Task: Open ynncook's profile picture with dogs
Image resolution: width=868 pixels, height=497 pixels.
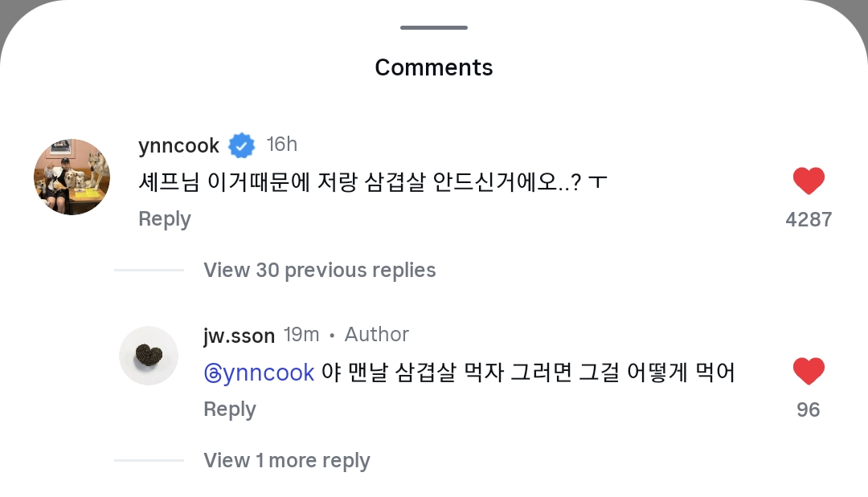Action: (72, 177)
